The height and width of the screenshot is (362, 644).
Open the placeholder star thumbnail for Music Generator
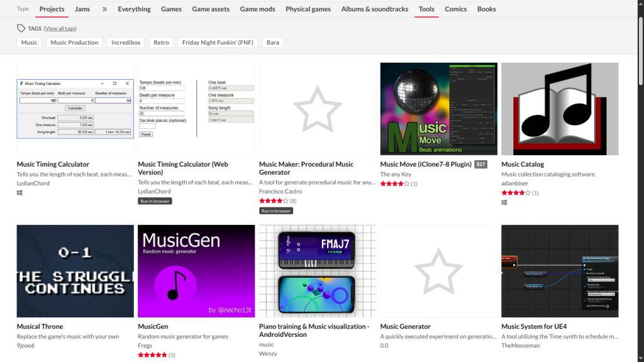(x=438, y=271)
